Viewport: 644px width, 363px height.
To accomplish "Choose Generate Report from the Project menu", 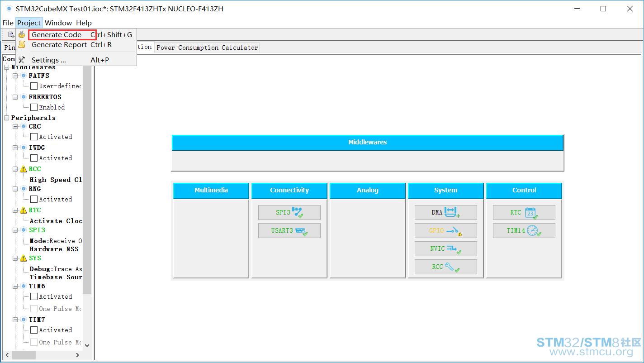I will pyautogui.click(x=76, y=44).
